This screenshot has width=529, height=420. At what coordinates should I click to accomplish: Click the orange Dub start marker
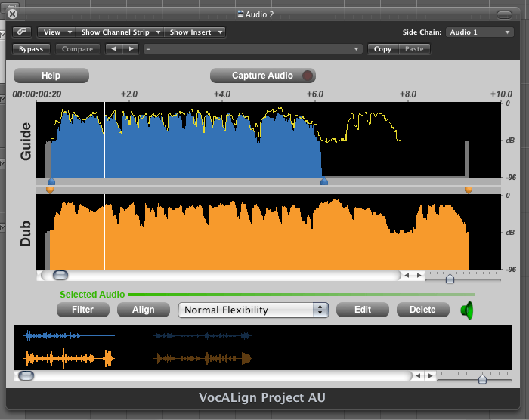50,190
